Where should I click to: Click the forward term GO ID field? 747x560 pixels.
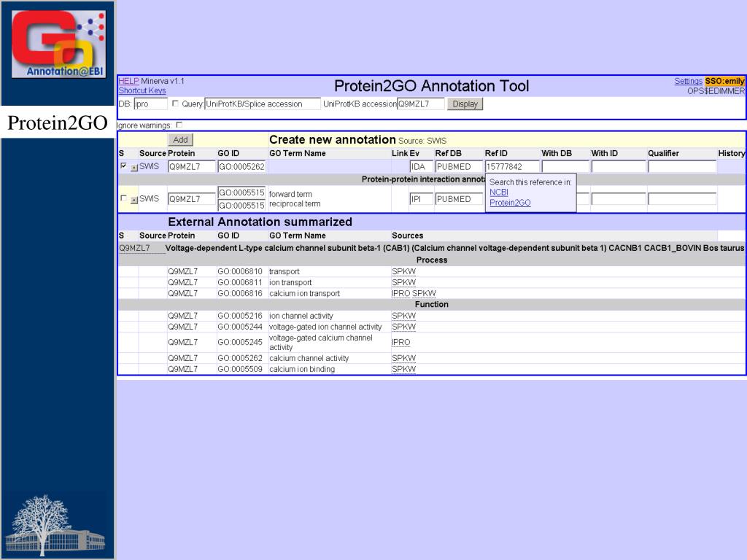241,192
